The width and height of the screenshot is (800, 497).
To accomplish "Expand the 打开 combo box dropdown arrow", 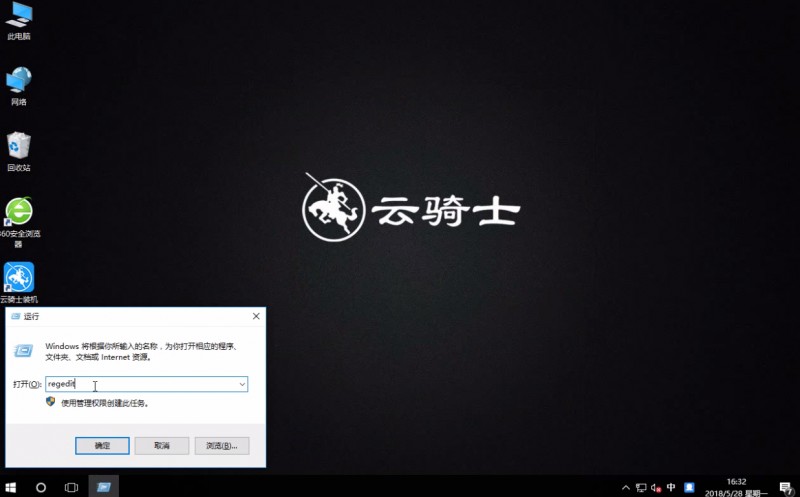I will [x=242, y=384].
